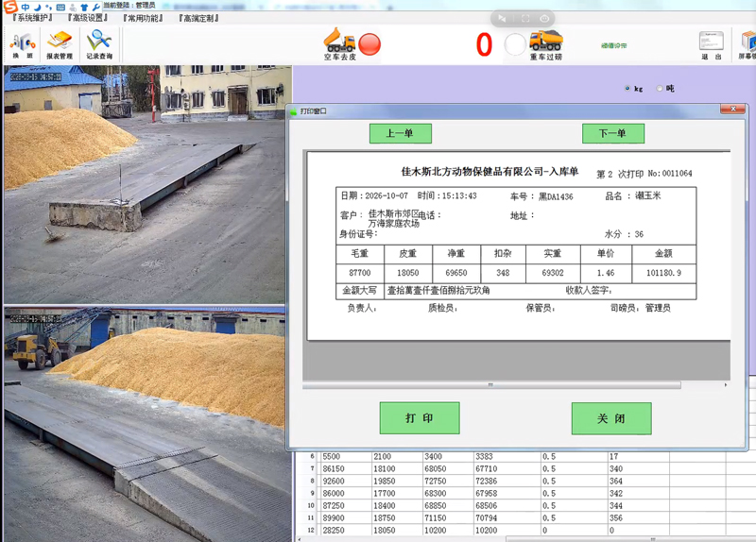Click receipt number No:0011064
Image resolution: width=756 pixels, height=542 pixels.
pos(670,174)
